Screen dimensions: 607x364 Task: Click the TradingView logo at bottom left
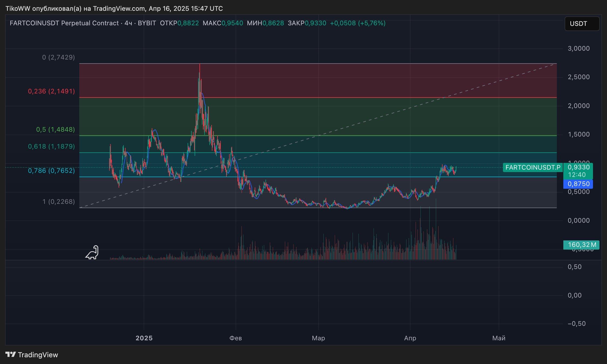32,355
